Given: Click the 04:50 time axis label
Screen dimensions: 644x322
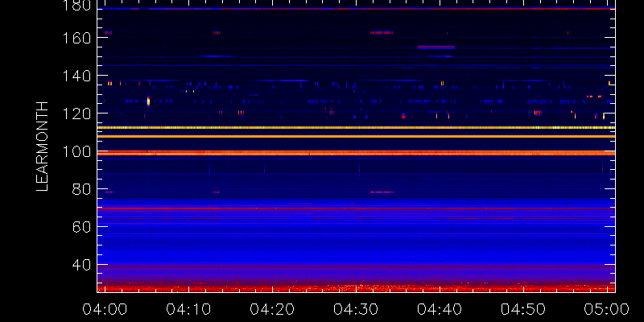Looking at the screenshot, I should 523,308.
